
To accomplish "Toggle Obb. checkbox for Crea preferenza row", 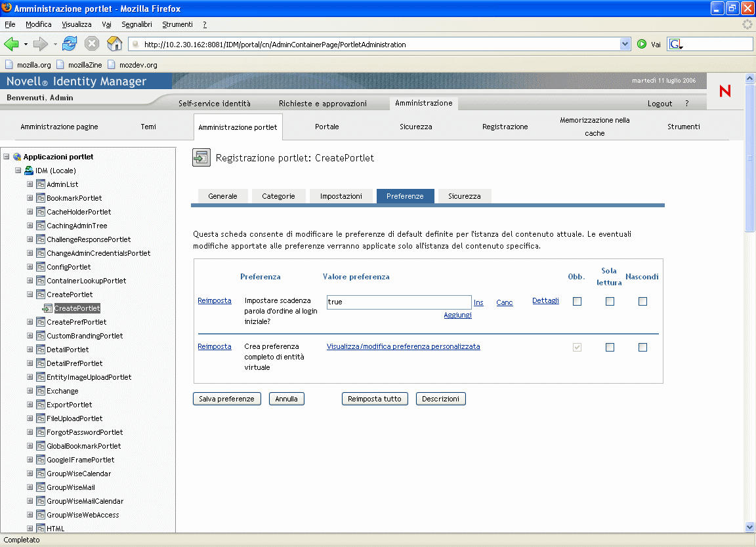I will (x=577, y=347).
